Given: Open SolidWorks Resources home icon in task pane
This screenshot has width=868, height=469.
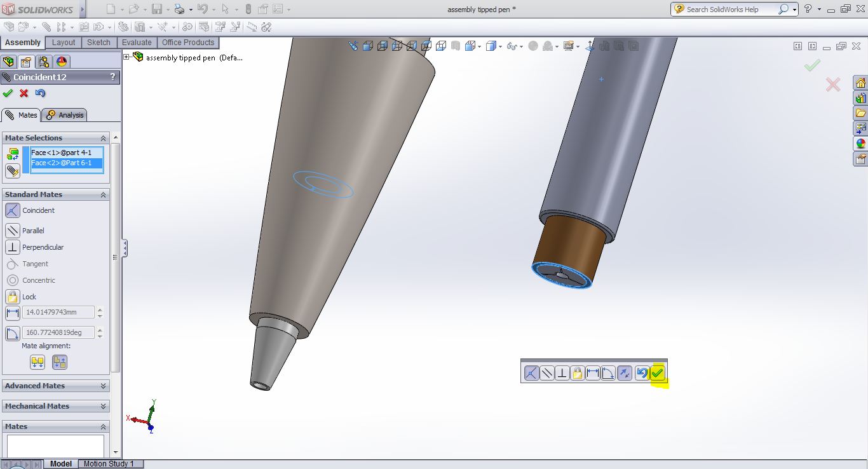Looking at the screenshot, I should click(860, 83).
